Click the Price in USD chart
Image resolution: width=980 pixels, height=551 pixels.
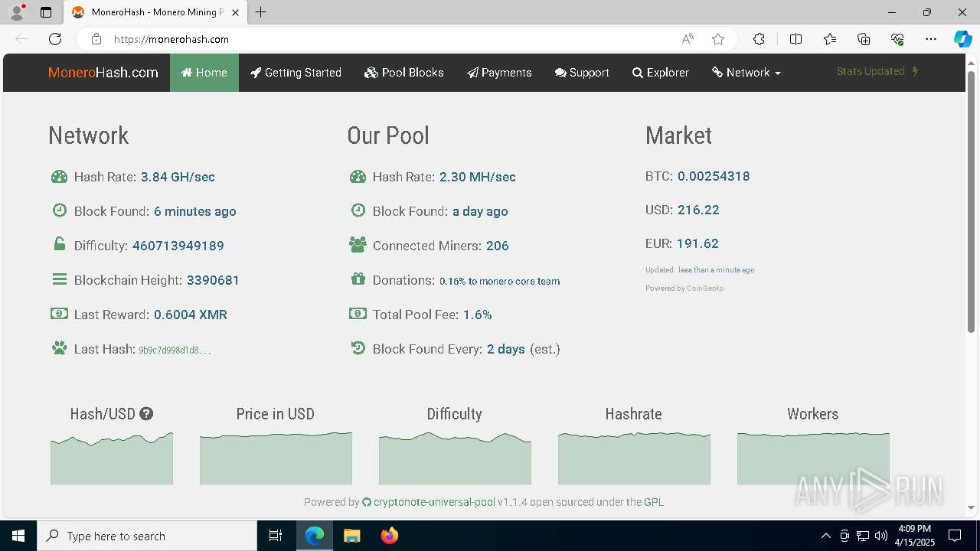coord(276,458)
